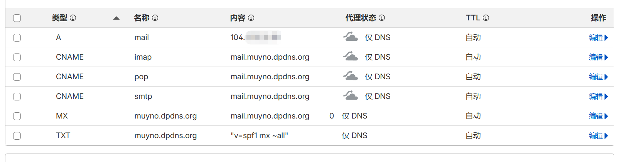Select the checkbox for the MX record
This screenshot has width=644, height=162.
(x=17, y=116)
